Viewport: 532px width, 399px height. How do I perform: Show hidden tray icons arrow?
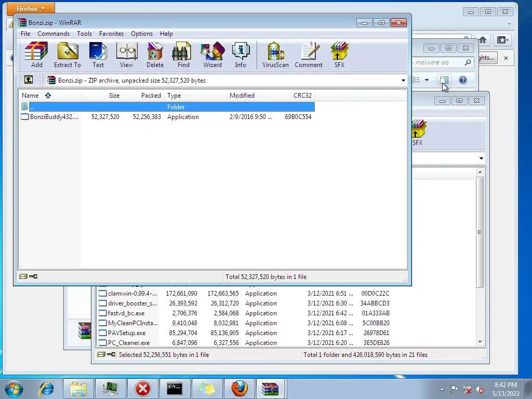[x=442, y=389]
